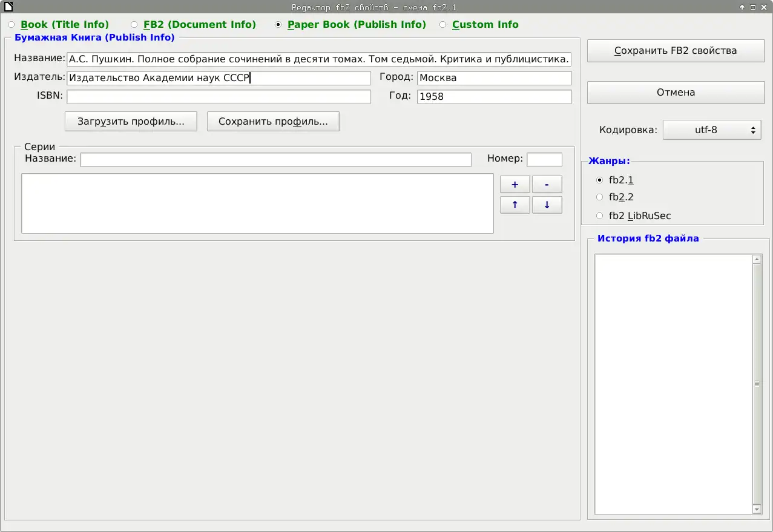
Task: Click the Год field containing 1958
Action: click(x=495, y=97)
